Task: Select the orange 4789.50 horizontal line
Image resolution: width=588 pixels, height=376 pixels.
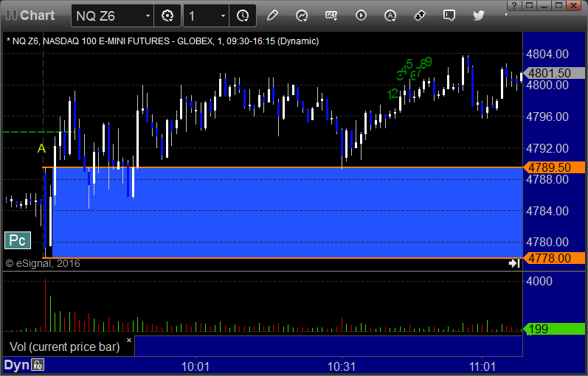Action: [283, 167]
